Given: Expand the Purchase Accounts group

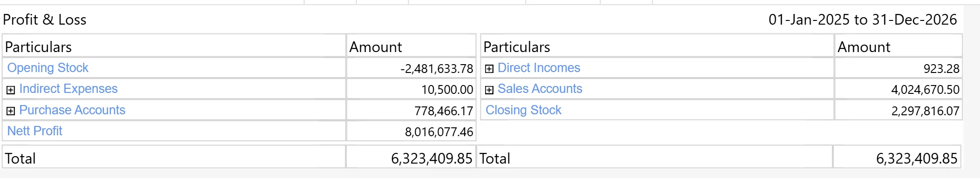Looking at the screenshot, I should coord(11,111).
